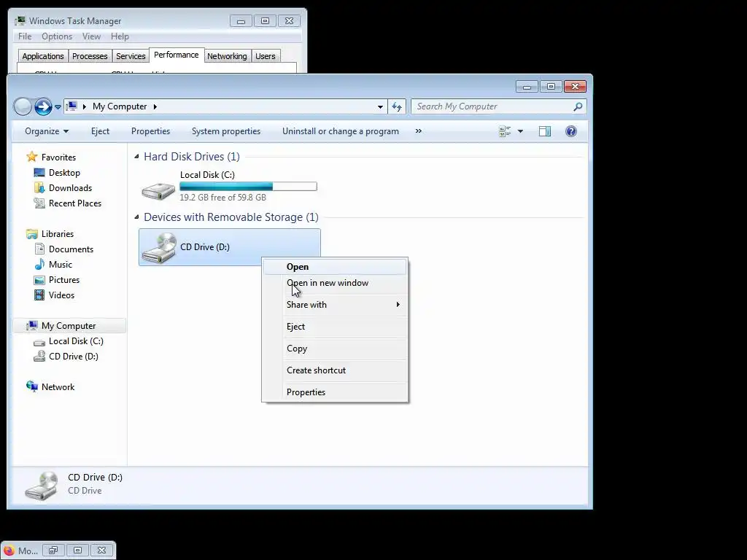Click the Firefox icon on minimized window

9,551
